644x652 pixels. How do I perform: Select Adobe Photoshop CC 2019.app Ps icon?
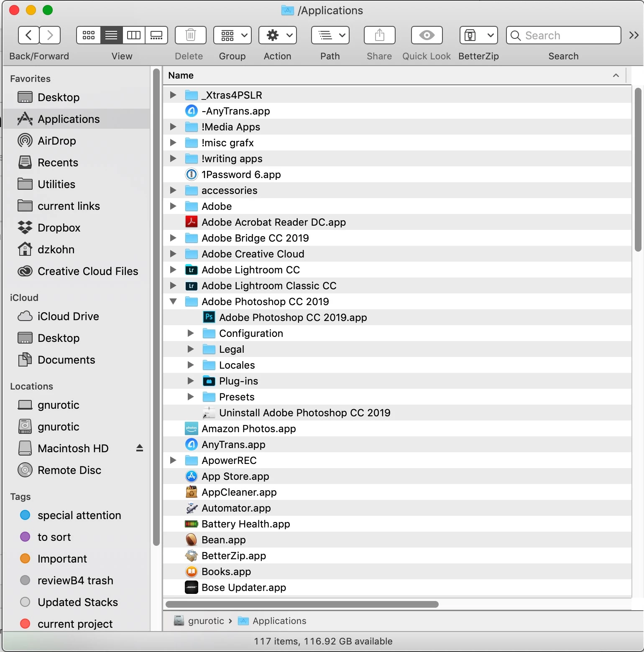tap(209, 317)
